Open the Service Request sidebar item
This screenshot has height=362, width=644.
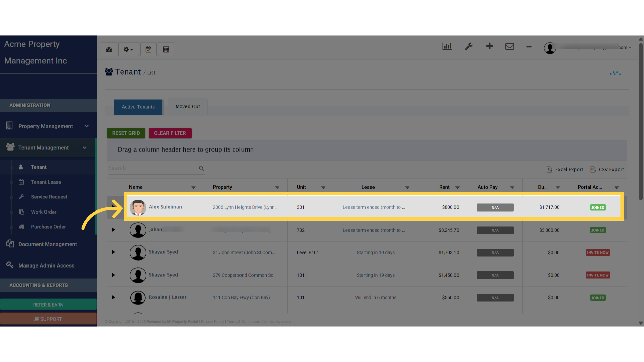tap(49, 197)
